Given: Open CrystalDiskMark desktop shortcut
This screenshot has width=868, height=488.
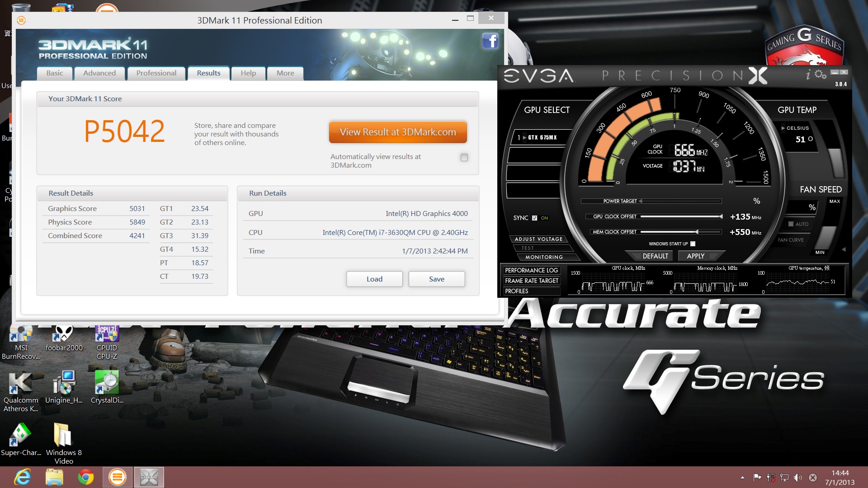Looking at the screenshot, I should point(107,387).
